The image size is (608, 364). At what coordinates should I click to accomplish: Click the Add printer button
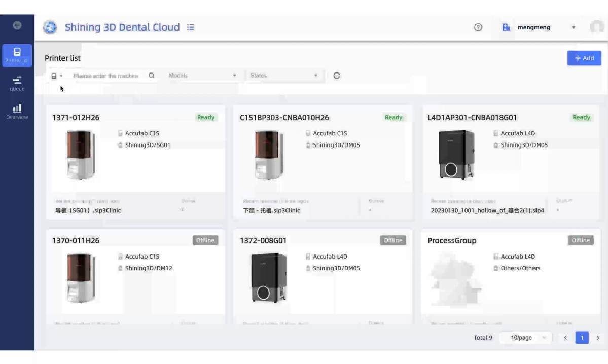tap(584, 58)
